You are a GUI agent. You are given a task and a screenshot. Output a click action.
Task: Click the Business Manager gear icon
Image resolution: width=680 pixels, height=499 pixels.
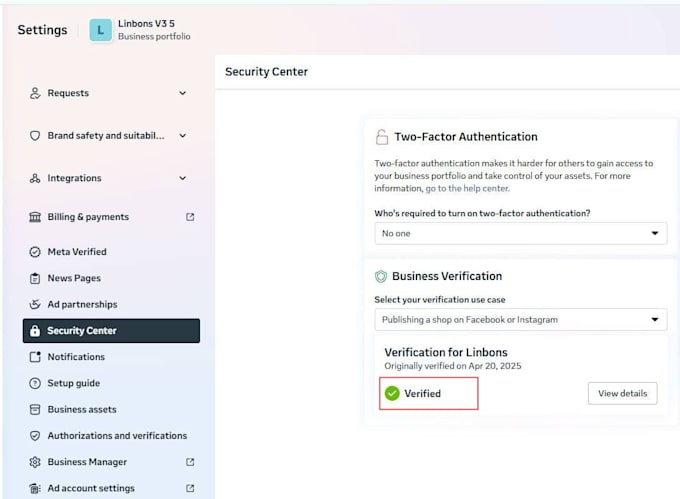pyautogui.click(x=35, y=462)
